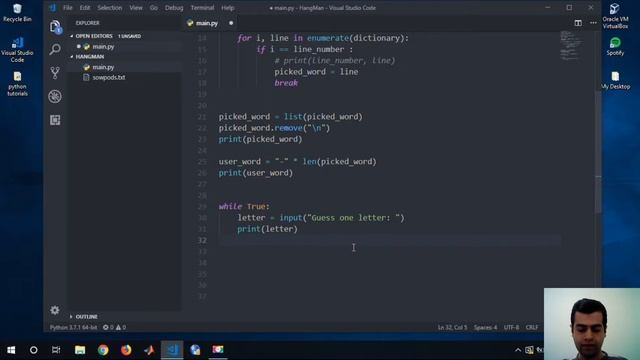
Task: Open the Debug menu
Action: click(174, 8)
